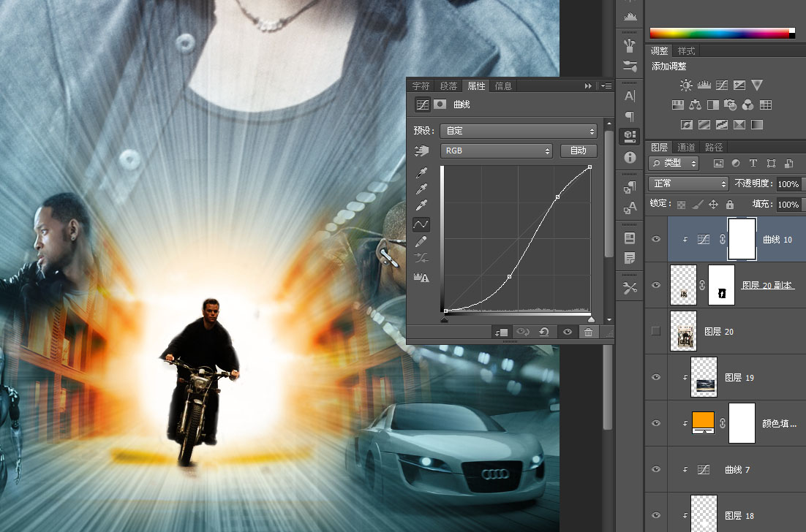Filter layers by pixel layers icon
This screenshot has width=806, height=532.
point(718,163)
